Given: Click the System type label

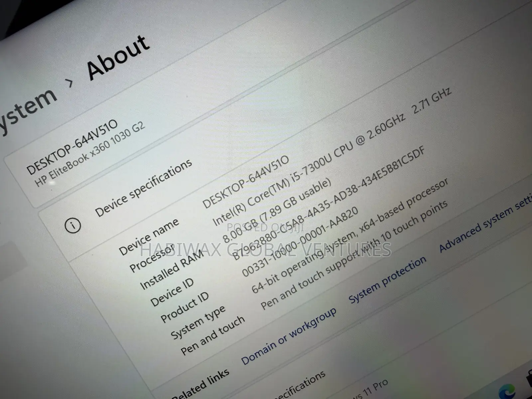Looking at the screenshot, I should tap(198, 322).
